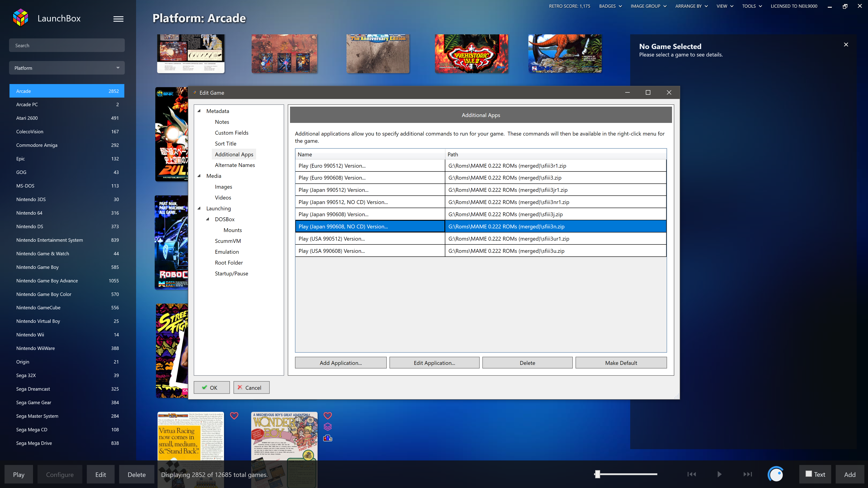
Task: Click Edit button in bottom bar
Action: click(100, 474)
